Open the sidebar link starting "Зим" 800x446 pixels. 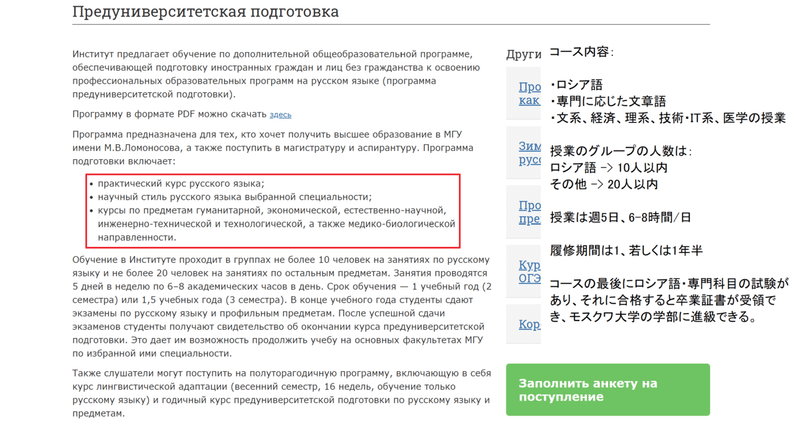click(x=530, y=153)
